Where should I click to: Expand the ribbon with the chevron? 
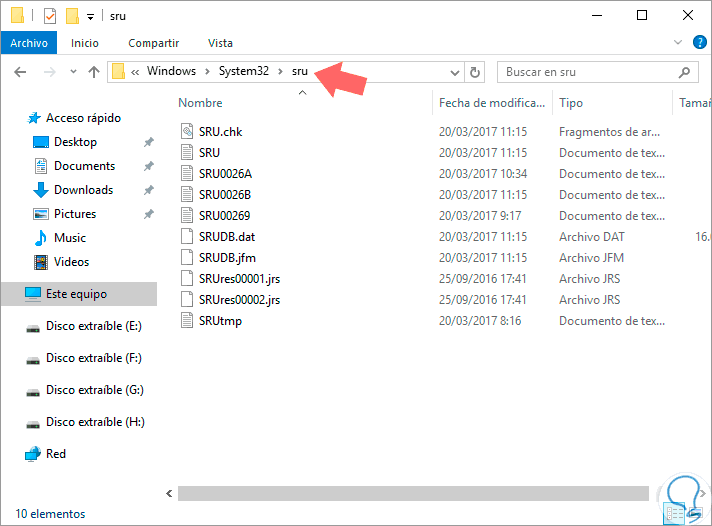pyautogui.click(x=678, y=42)
